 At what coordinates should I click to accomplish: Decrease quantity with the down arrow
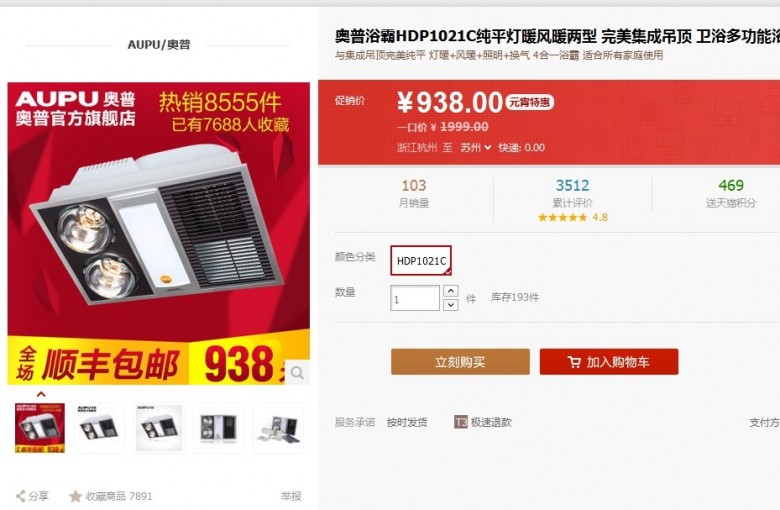pyautogui.click(x=451, y=305)
